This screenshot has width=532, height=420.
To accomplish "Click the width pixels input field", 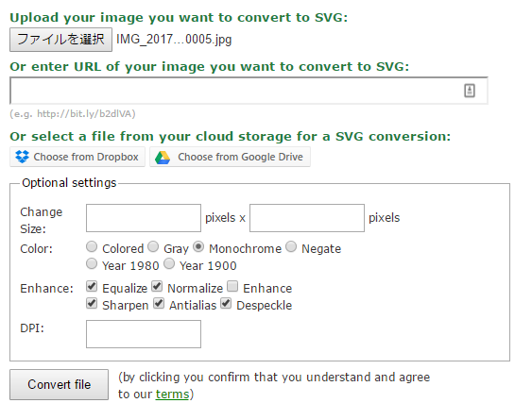I will pyautogui.click(x=144, y=218).
